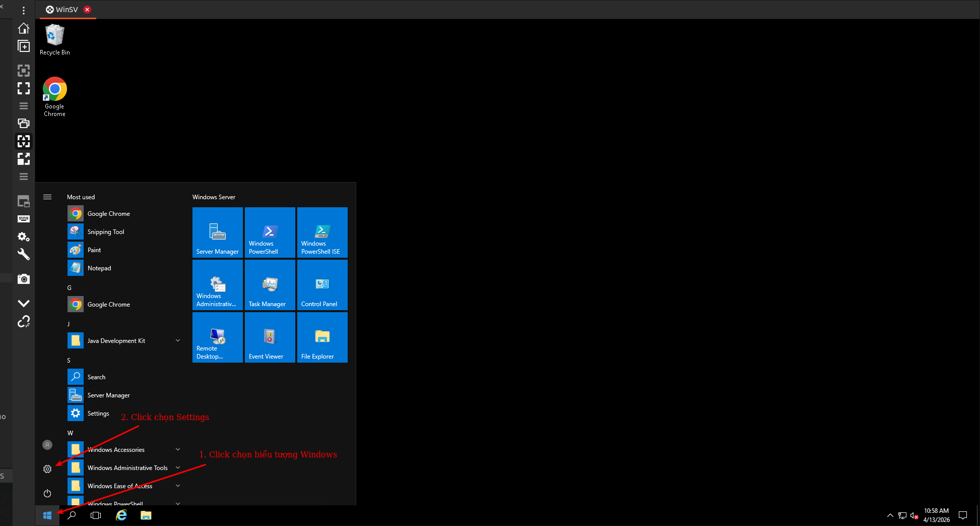Click the Windows PowerShell ISE tile
This screenshot has height=526, width=980.
pos(322,232)
